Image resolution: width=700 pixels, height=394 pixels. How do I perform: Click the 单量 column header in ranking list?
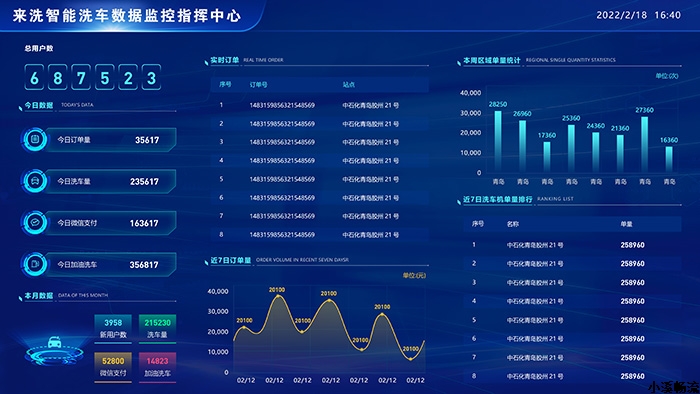click(x=626, y=224)
